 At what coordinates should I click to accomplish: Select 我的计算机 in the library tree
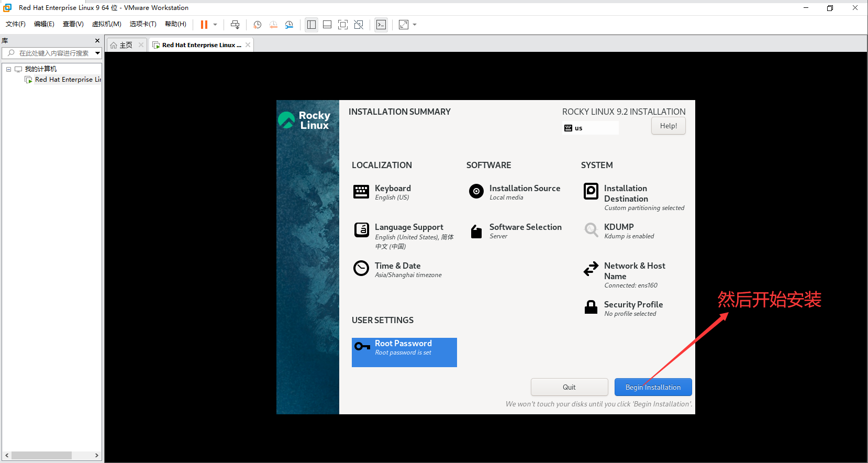[x=40, y=69]
